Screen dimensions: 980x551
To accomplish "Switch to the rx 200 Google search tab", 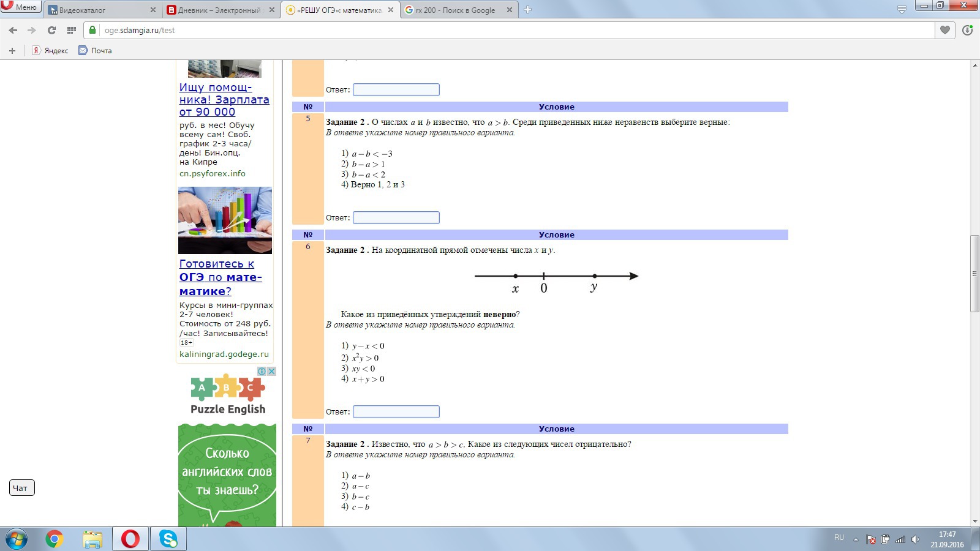I will pos(458,10).
